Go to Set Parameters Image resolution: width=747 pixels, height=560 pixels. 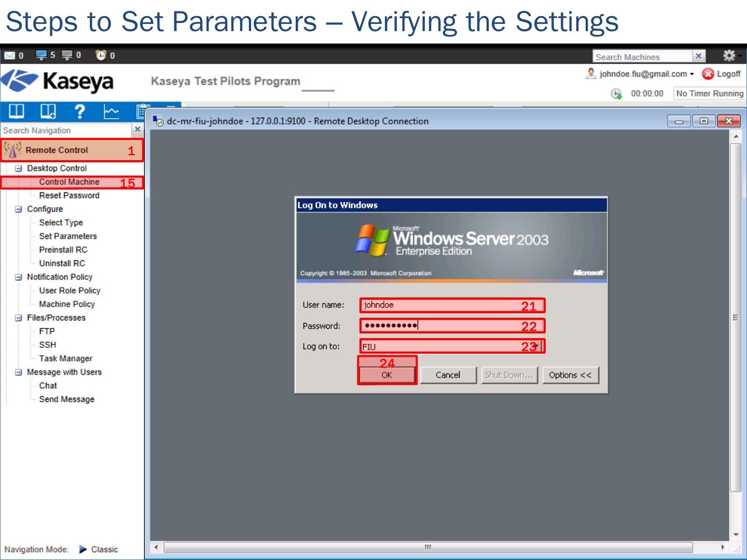68,236
